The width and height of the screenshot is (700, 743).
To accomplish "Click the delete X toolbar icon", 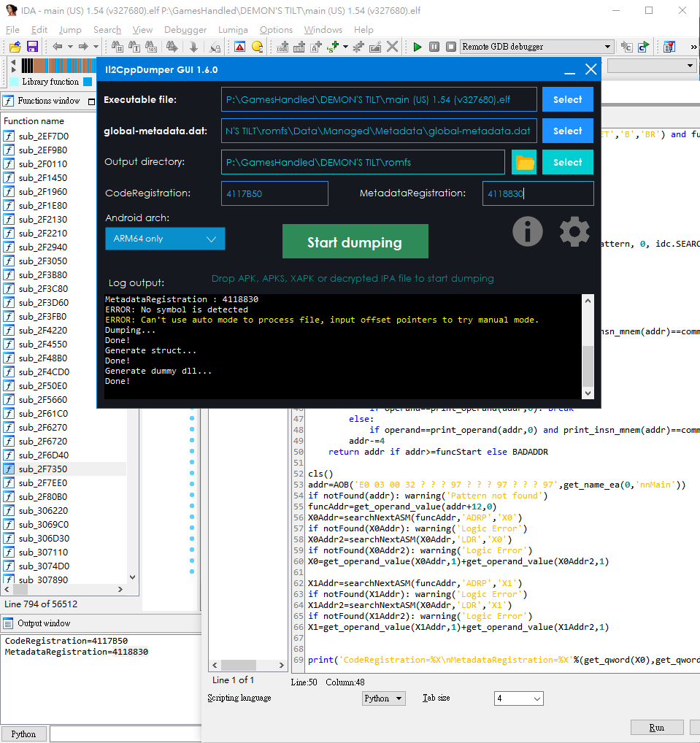I will click(393, 47).
